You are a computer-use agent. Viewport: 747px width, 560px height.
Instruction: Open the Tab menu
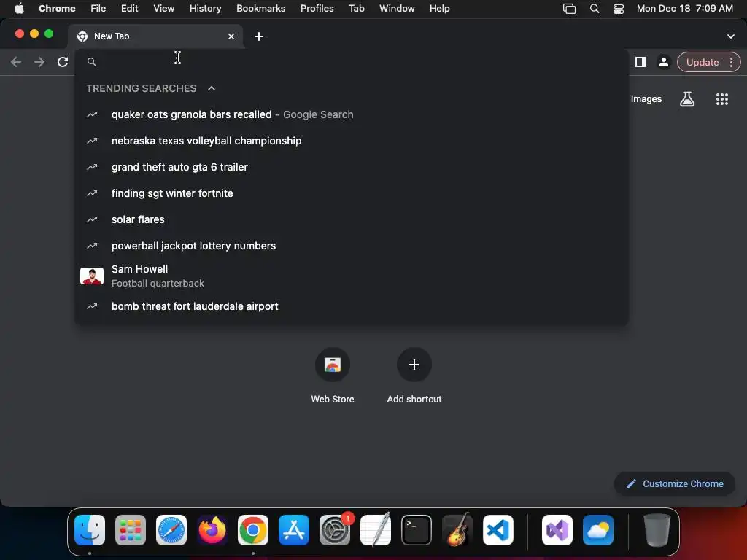pos(356,9)
